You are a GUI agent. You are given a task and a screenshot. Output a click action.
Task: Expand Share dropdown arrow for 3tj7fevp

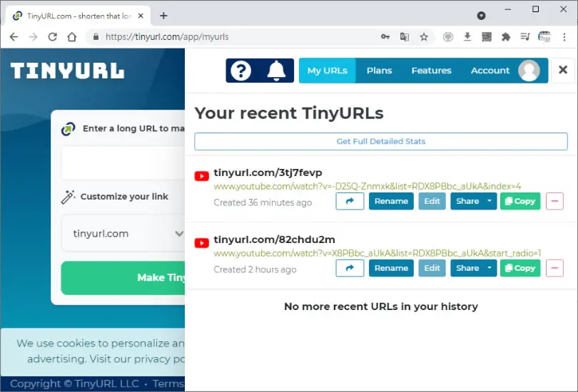[490, 201]
